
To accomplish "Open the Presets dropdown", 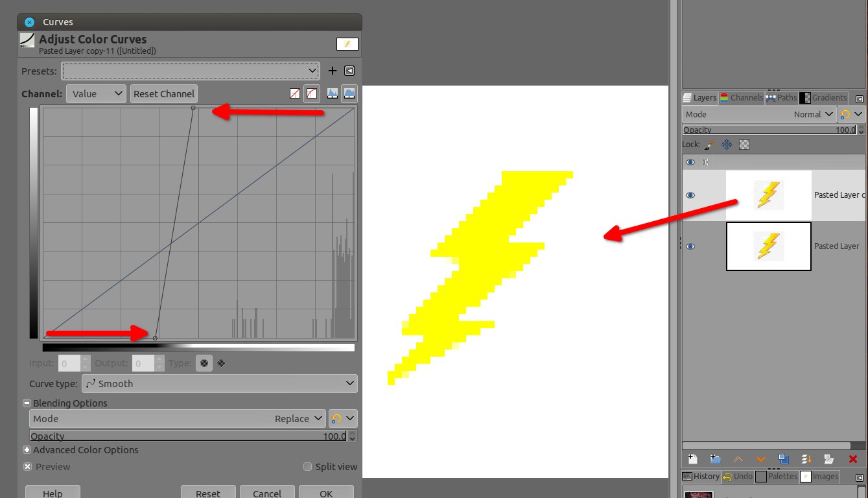I will pyautogui.click(x=191, y=71).
